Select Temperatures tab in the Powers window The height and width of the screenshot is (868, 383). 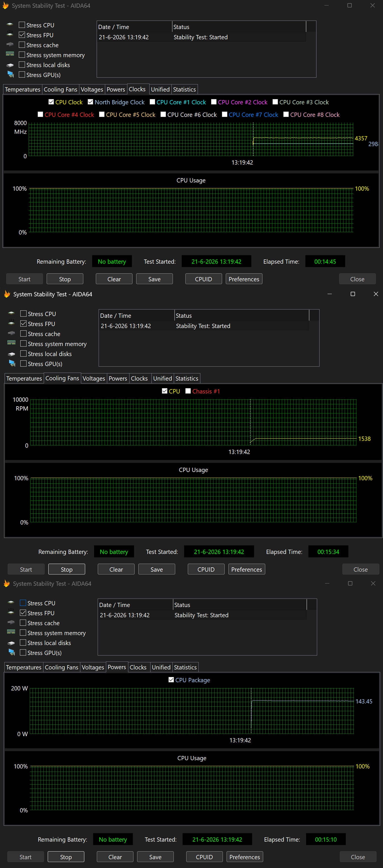coord(24,667)
